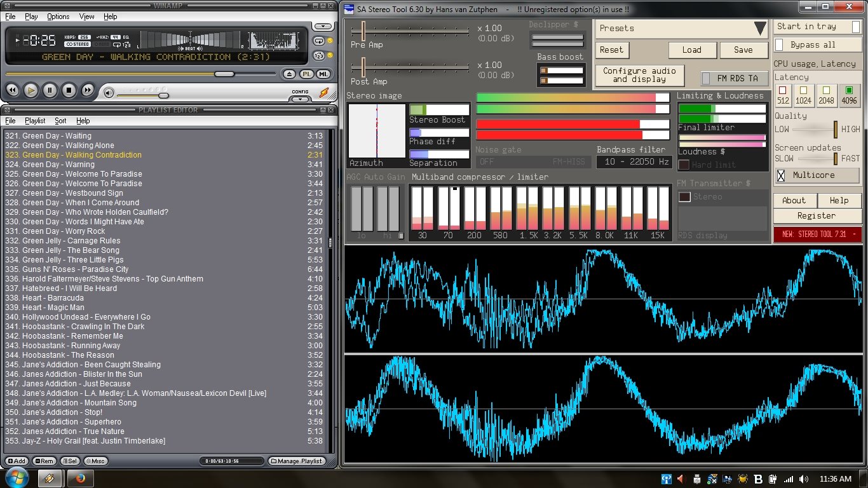
Task: Open the Misc menu in playlist editor
Action: point(95,461)
